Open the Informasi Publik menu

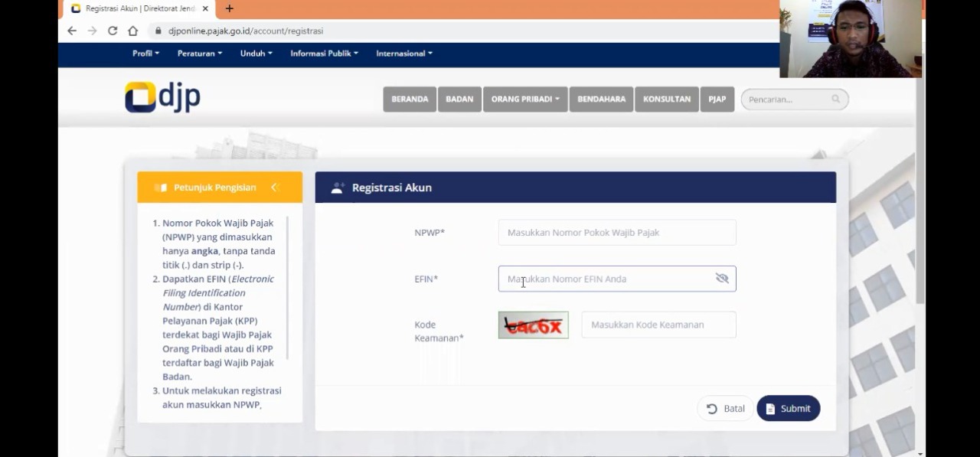tap(324, 54)
